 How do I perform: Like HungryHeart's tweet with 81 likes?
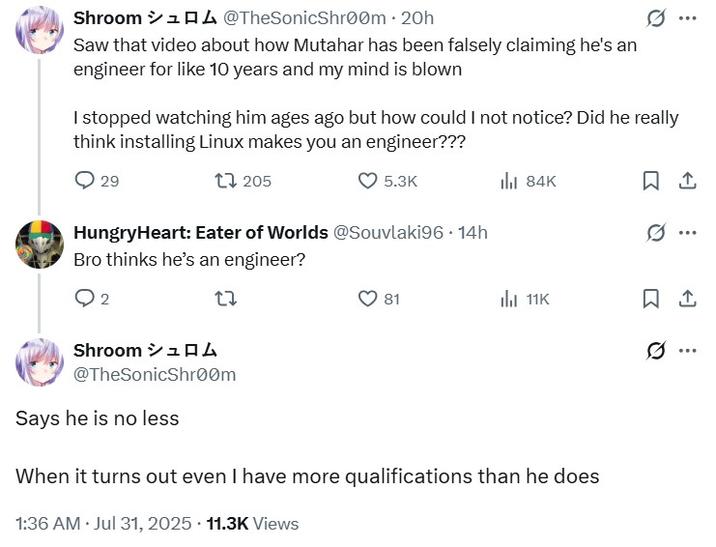coord(368,298)
